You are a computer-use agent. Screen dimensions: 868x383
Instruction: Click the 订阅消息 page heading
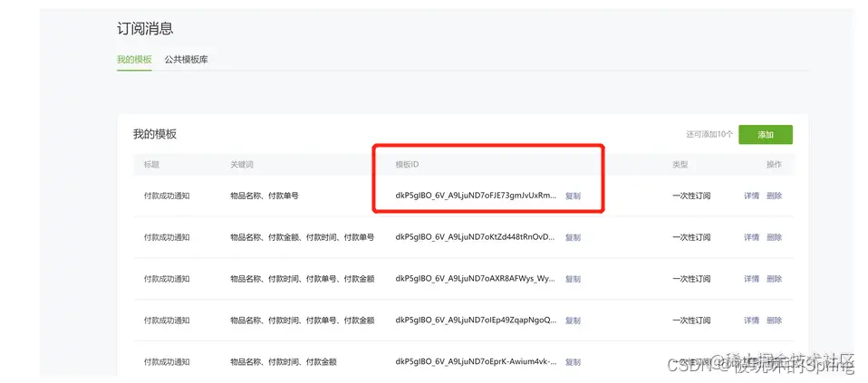click(x=145, y=29)
